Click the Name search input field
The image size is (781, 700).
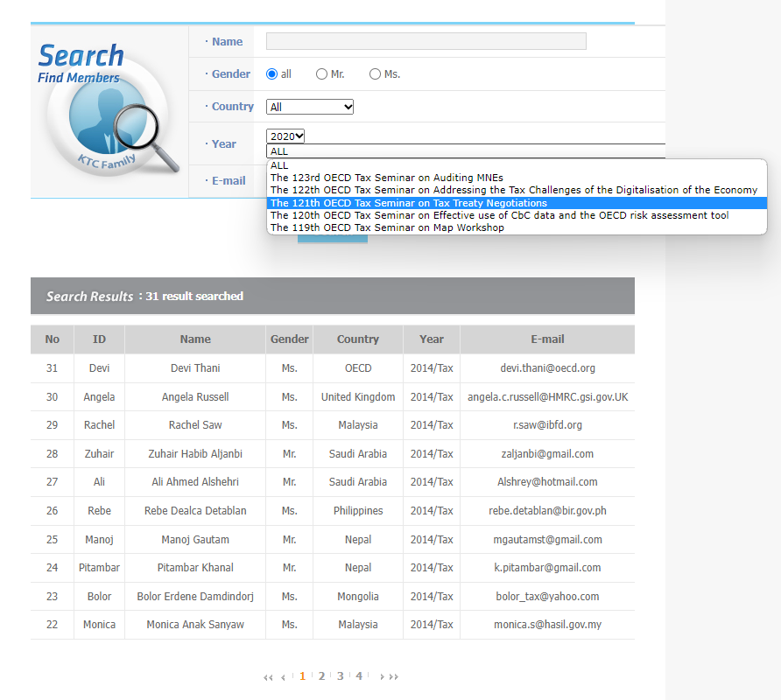[x=426, y=41]
